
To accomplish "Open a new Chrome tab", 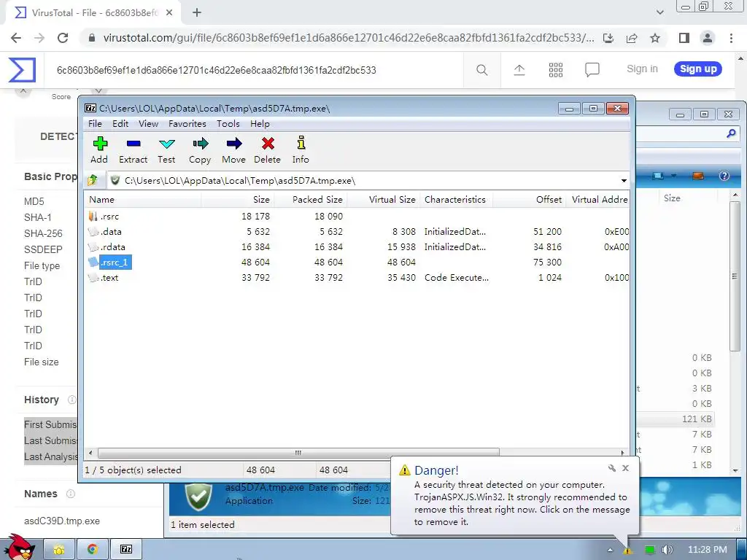I will [197, 13].
